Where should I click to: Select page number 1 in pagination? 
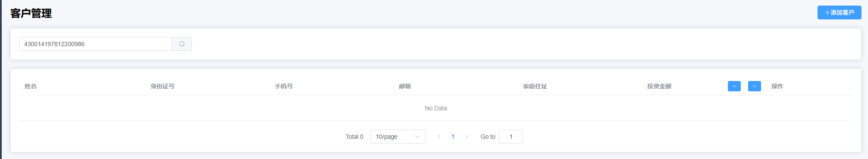(x=453, y=137)
